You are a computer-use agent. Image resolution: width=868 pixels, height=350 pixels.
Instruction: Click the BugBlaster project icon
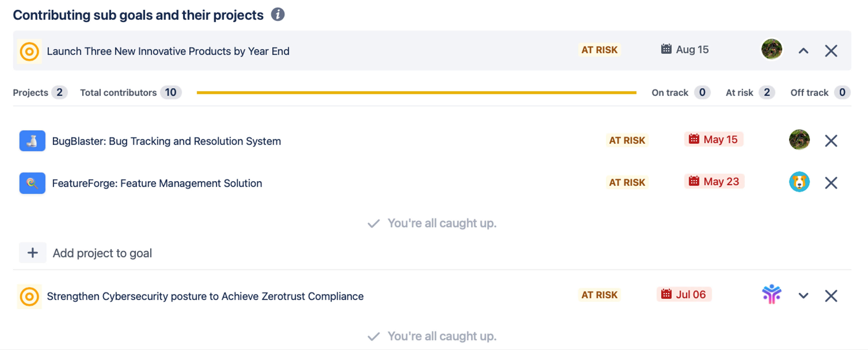tap(32, 140)
